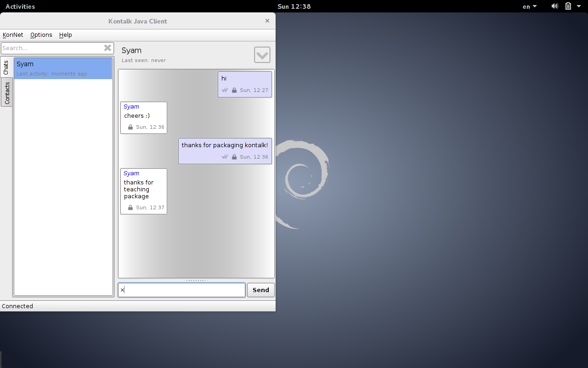Click the 'cheers :)' message text
588x368 pixels.
pyautogui.click(x=137, y=116)
